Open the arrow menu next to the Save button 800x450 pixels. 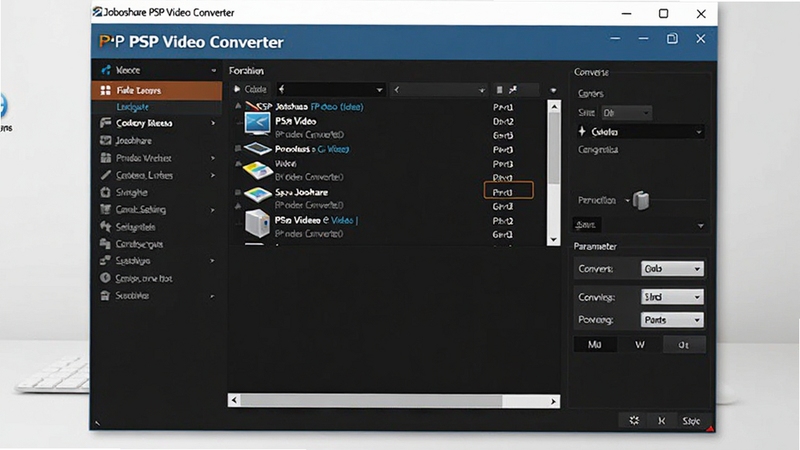(701, 226)
